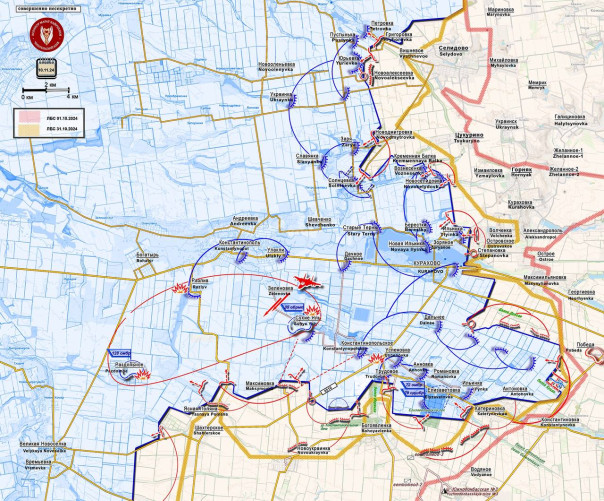The image size is (604, 501).
Task: Click the explosion icon beside Razdolnoye
Action: (142, 374)
